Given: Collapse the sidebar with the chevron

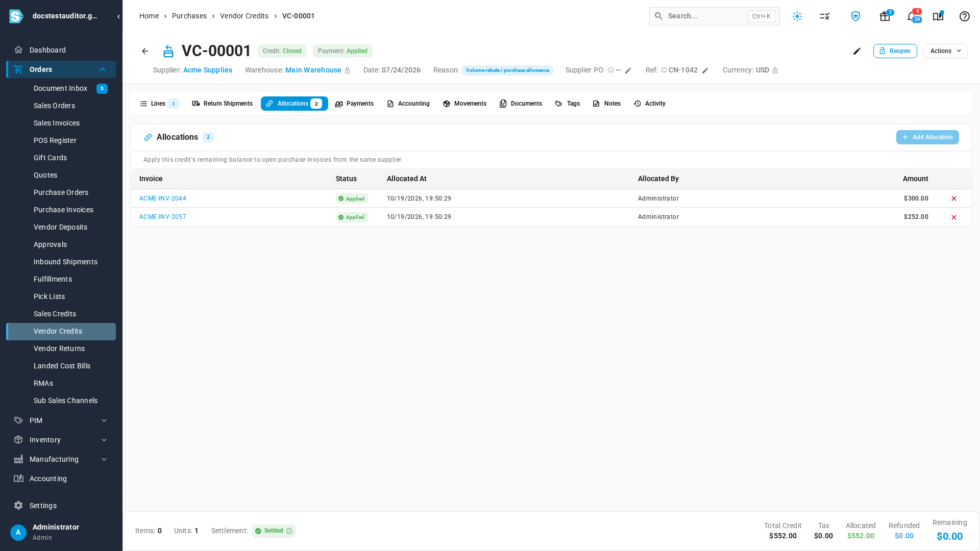Looking at the screenshot, I should [x=118, y=16].
